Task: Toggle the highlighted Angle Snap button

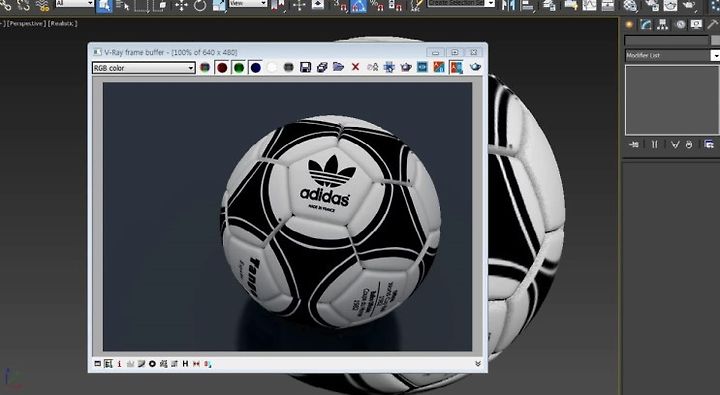Action: [358, 5]
